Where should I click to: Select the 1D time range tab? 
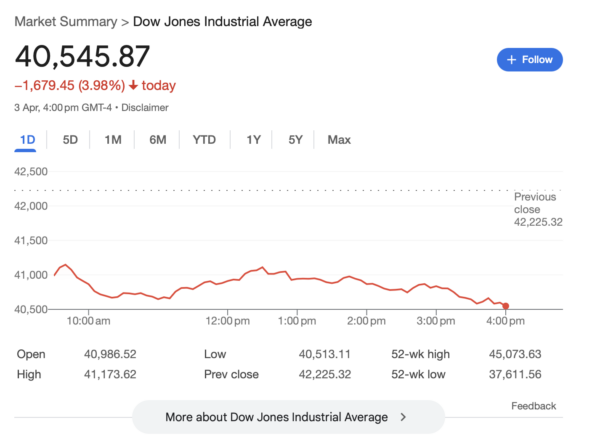click(x=27, y=140)
